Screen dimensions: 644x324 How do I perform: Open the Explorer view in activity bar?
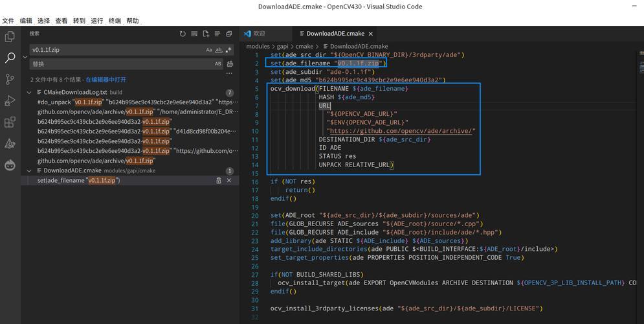10,36
